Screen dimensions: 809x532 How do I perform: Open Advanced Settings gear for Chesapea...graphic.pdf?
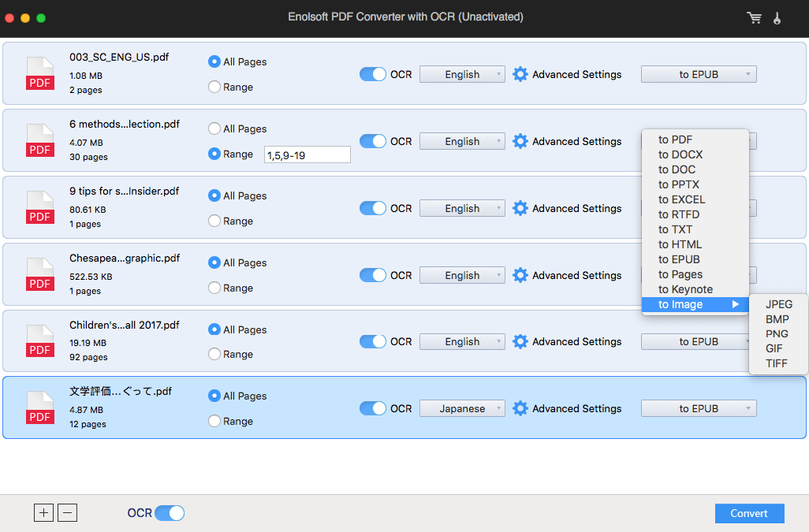(520, 275)
